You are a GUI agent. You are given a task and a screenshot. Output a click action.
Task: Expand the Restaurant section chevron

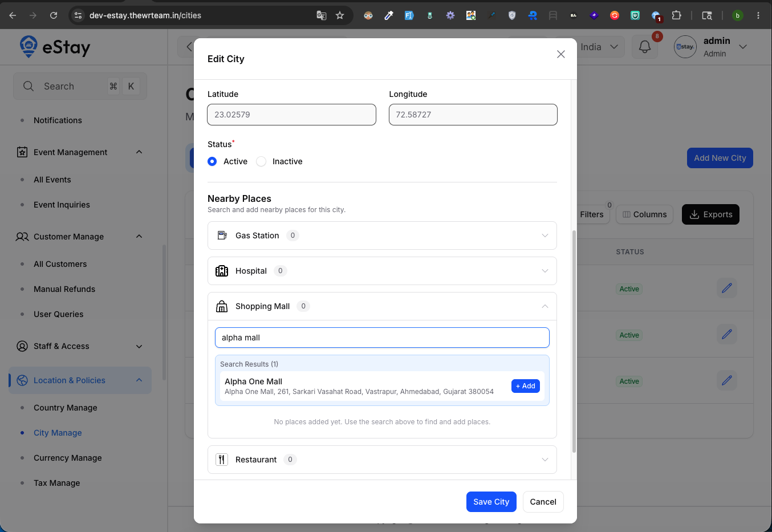click(545, 460)
